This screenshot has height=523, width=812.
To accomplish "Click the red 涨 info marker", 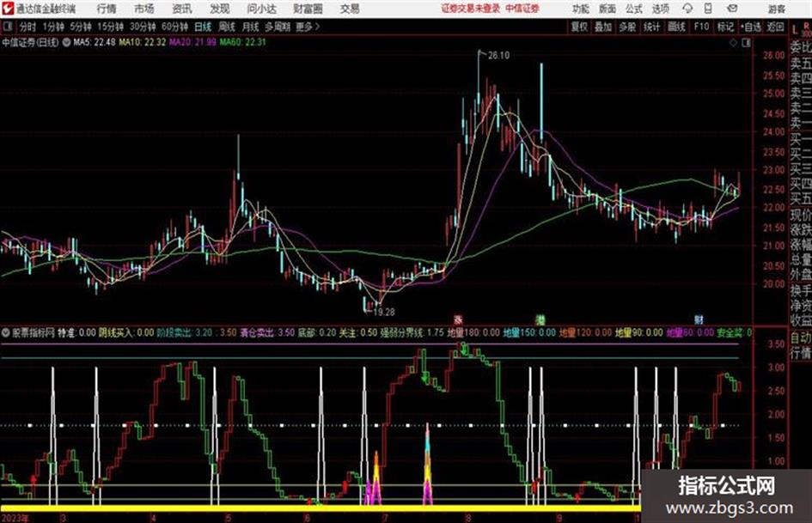I will coord(458,319).
